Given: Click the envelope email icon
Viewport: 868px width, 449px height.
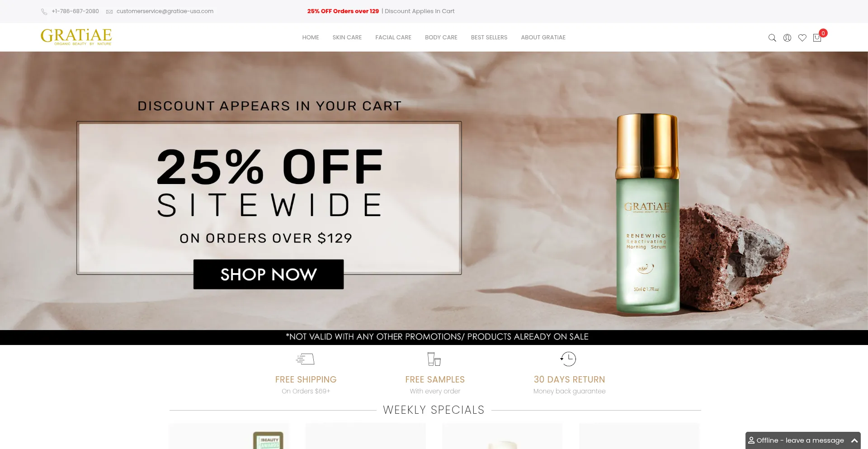Looking at the screenshot, I should (109, 12).
